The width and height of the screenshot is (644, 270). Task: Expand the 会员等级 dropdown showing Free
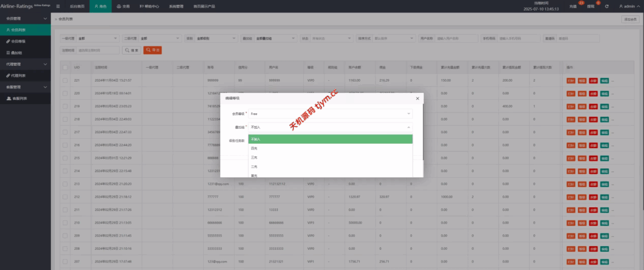[330, 114]
